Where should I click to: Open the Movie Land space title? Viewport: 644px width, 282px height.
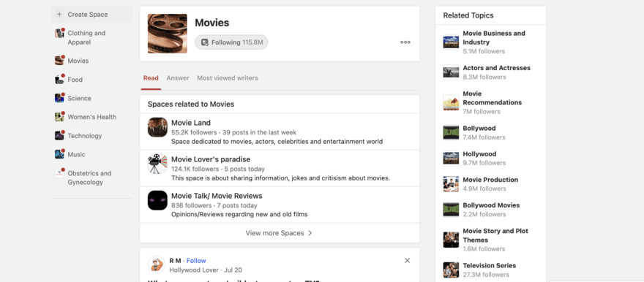click(191, 123)
